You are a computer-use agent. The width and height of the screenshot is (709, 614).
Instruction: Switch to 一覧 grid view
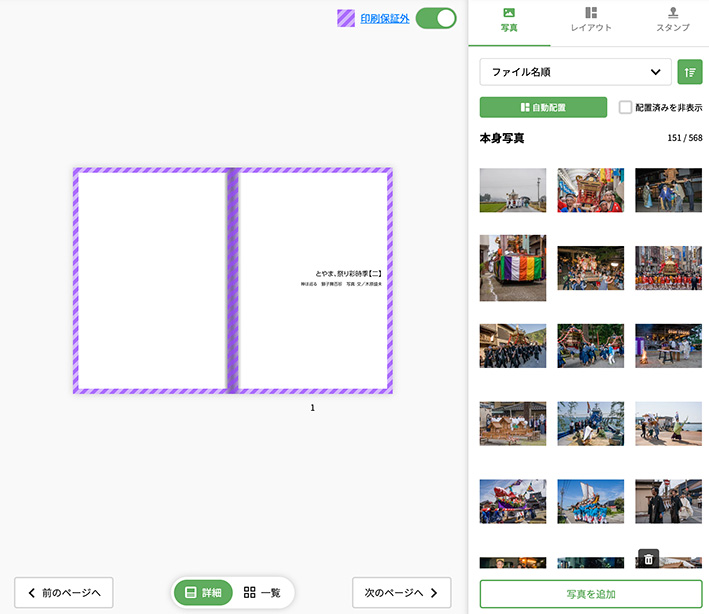(262, 592)
